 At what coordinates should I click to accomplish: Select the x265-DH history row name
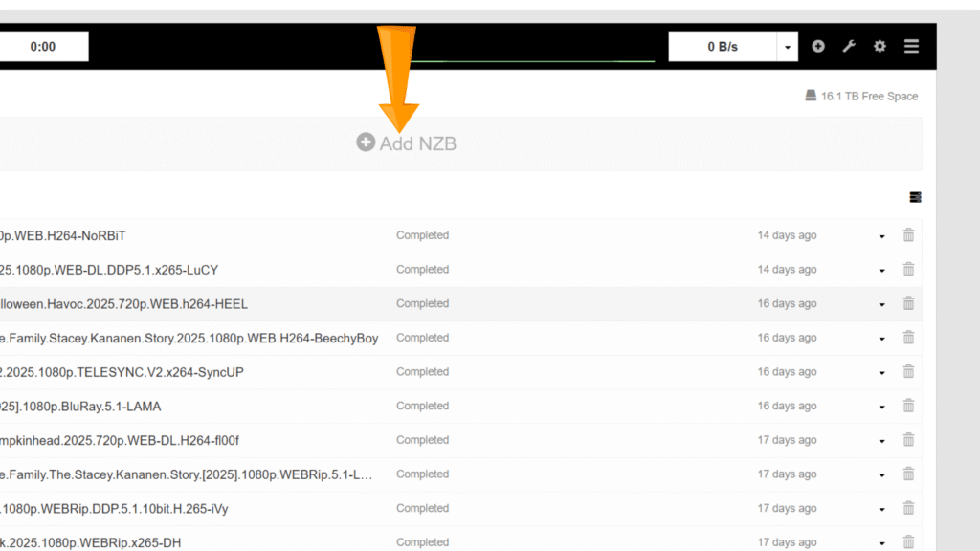(90, 542)
